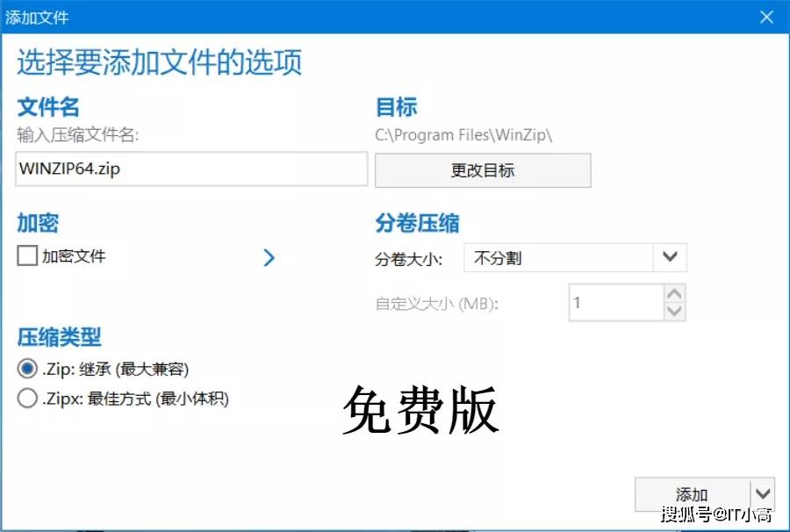
Task: Click the WINZIP64.zip filename input field
Action: 190,169
